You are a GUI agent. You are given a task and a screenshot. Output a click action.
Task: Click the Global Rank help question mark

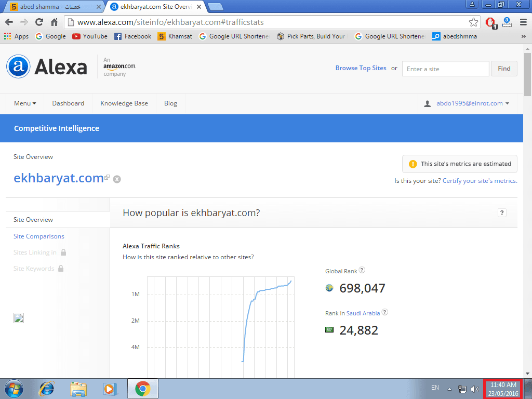362,270
